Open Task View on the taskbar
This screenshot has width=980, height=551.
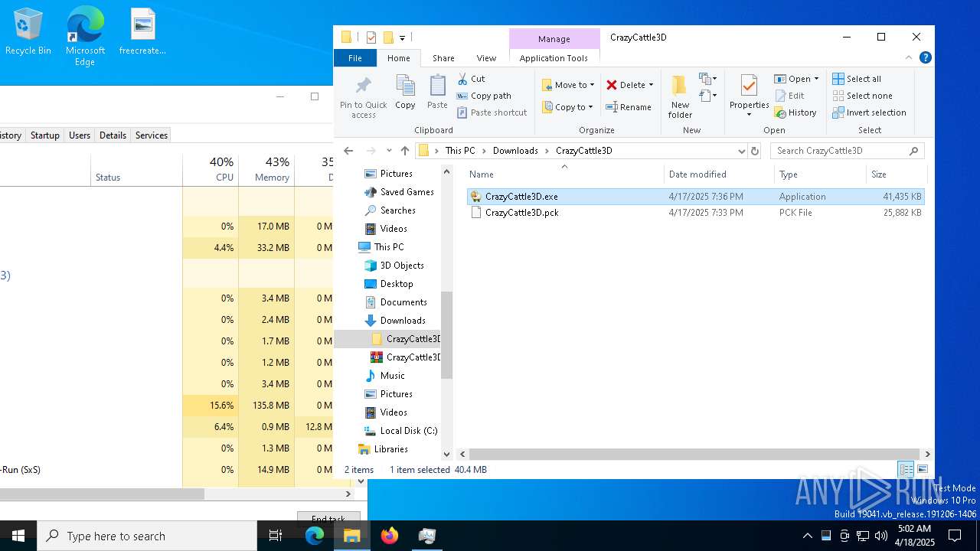pyautogui.click(x=276, y=536)
